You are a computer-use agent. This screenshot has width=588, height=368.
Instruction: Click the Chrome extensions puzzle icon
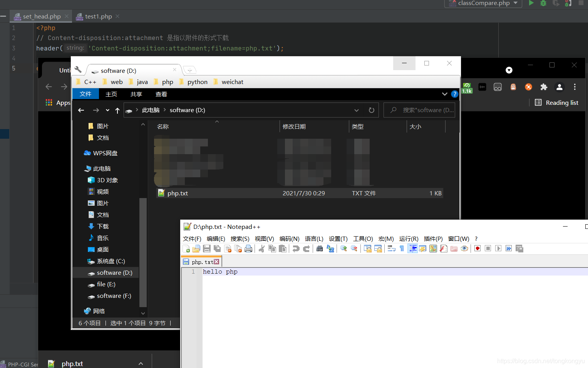[544, 87]
